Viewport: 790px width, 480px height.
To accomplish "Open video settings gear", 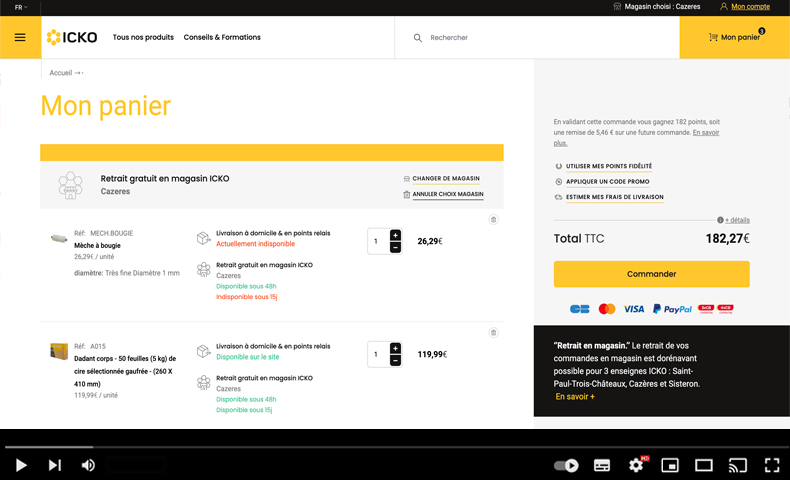I will (636, 465).
